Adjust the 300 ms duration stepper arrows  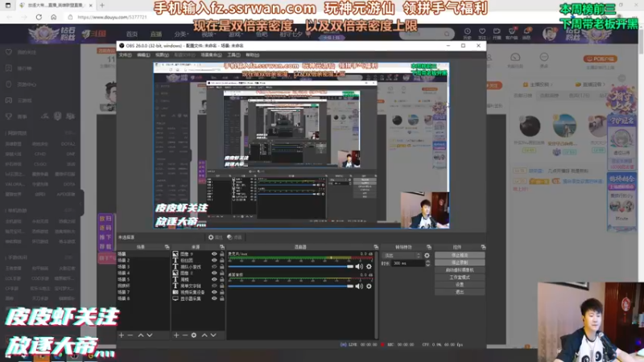click(427, 264)
